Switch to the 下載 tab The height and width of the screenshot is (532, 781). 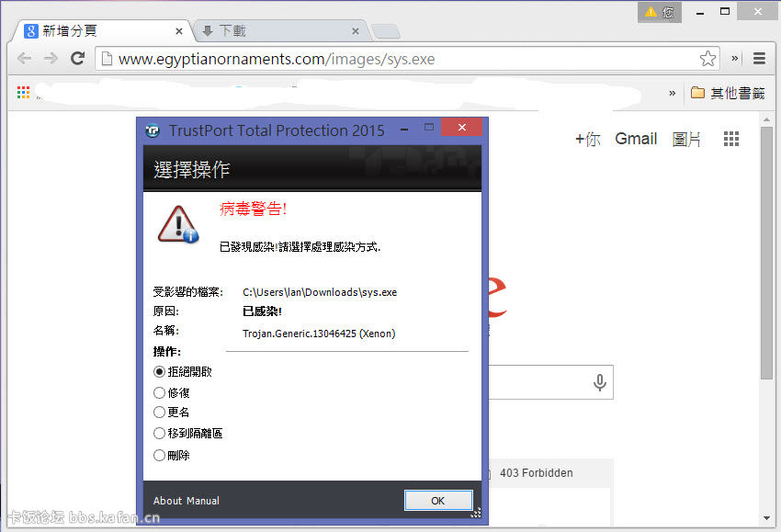[x=276, y=31]
